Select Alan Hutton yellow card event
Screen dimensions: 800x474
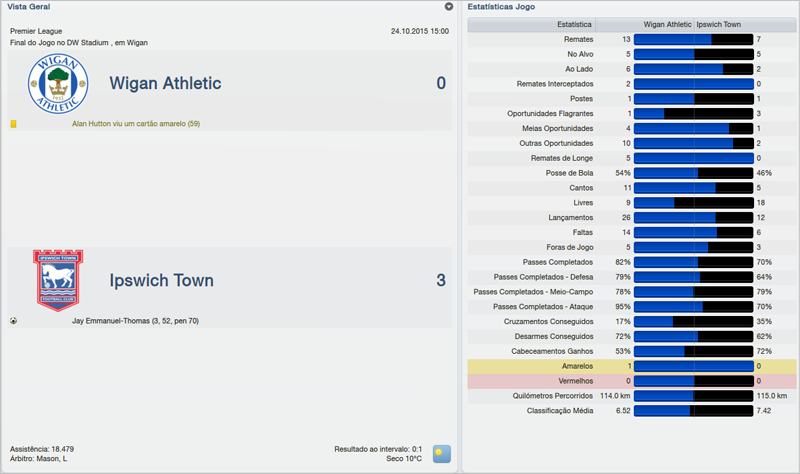point(137,124)
